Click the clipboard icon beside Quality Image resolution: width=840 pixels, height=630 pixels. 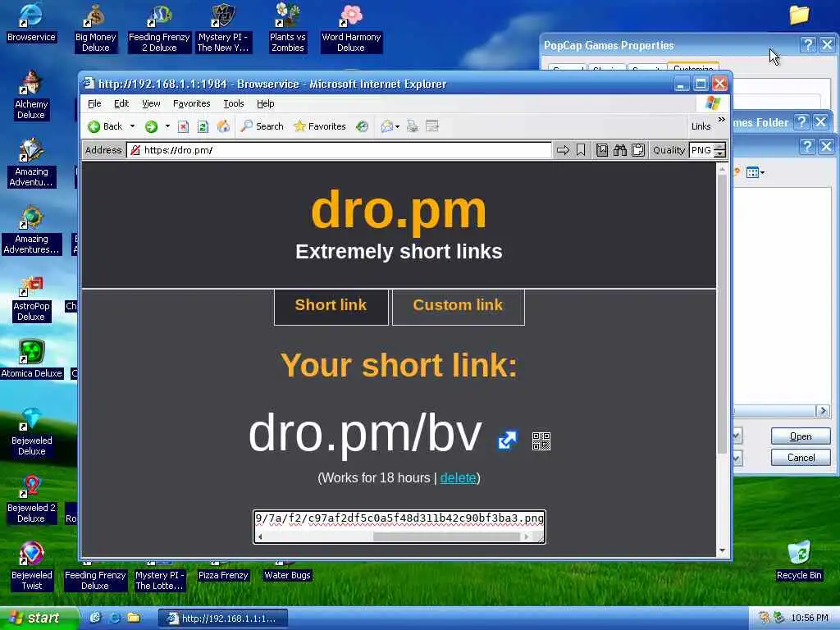click(x=637, y=150)
